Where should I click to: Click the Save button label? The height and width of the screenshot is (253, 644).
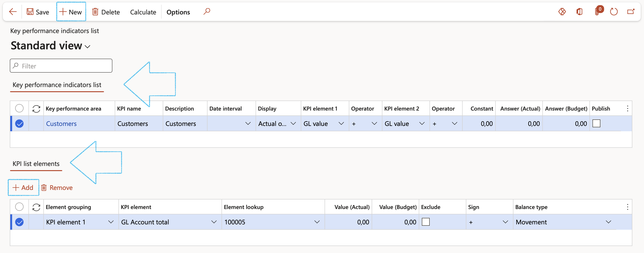coord(42,12)
